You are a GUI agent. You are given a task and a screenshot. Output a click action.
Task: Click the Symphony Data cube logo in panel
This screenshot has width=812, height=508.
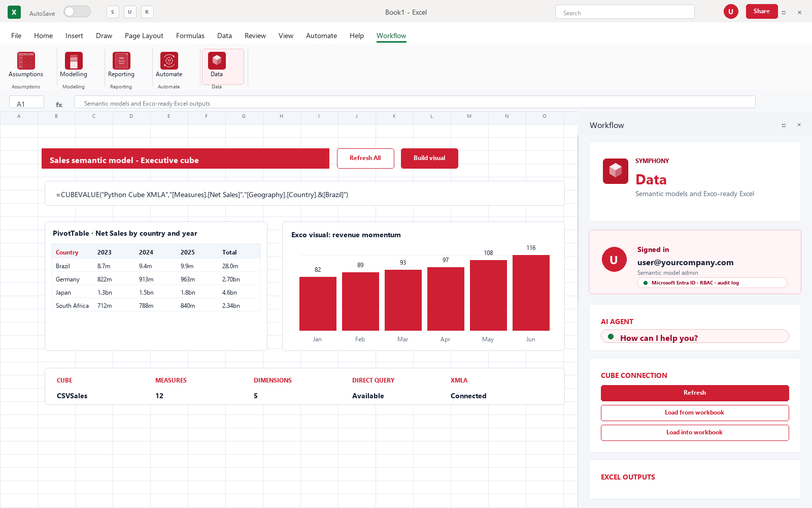tap(616, 171)
